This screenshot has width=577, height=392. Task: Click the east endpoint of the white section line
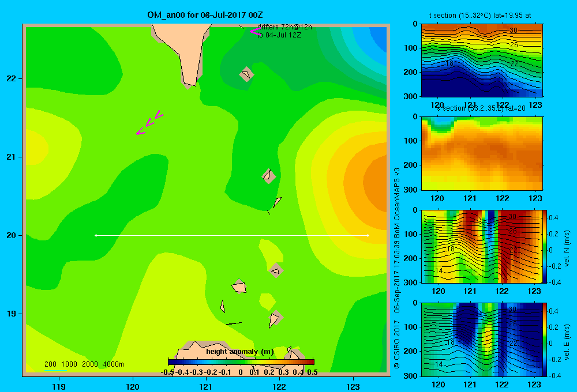coord(368,235)
